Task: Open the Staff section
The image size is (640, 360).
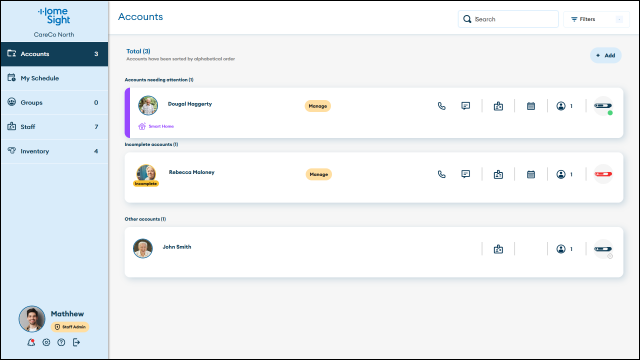Action: [x=54, y=127]
